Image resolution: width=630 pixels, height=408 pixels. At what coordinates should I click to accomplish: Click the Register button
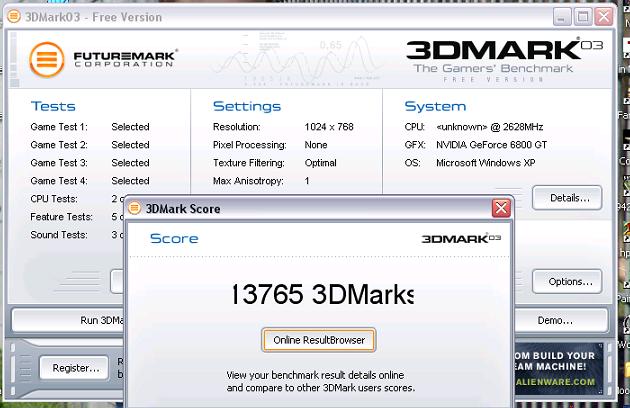pos(74,368)
